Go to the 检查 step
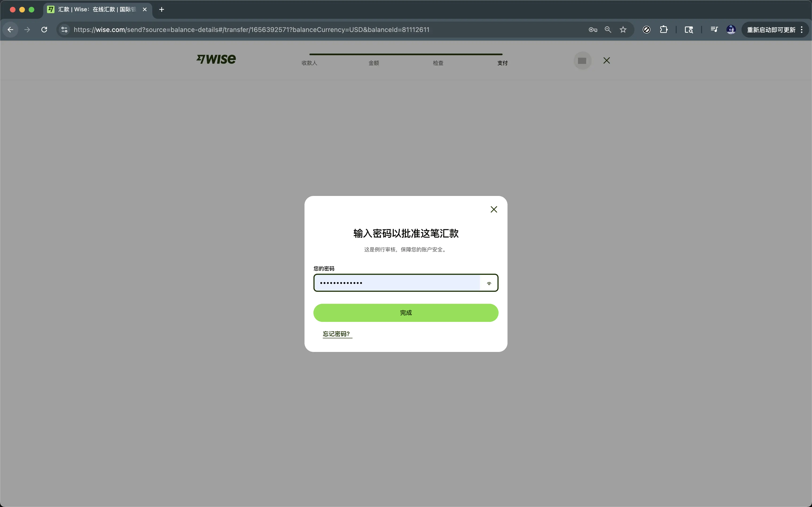 (438, 63)
